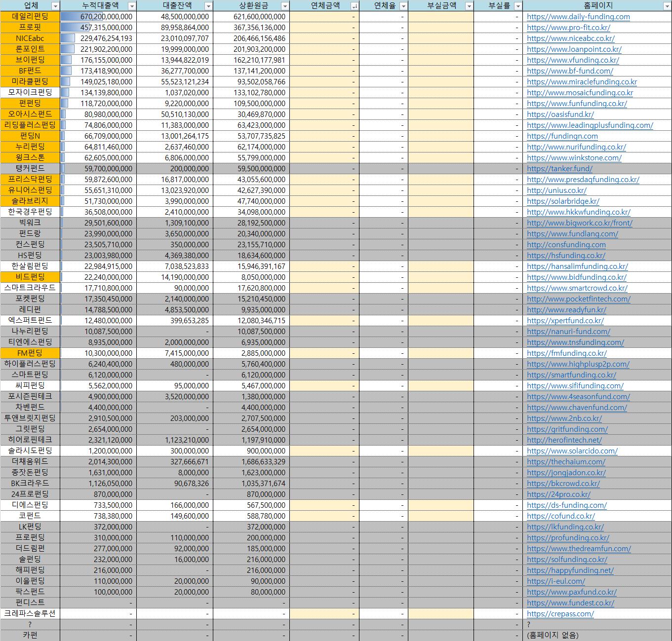Open the bf-fund.com link
This screenshot has height=641, width=672.
[570, 71]
